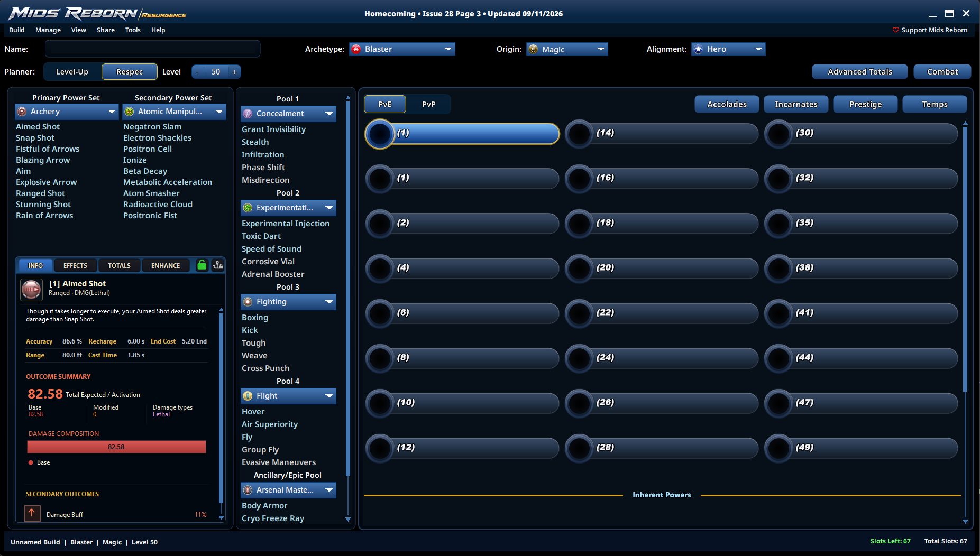Click the round slot socket labeled (38)

[x=779, y=268]
